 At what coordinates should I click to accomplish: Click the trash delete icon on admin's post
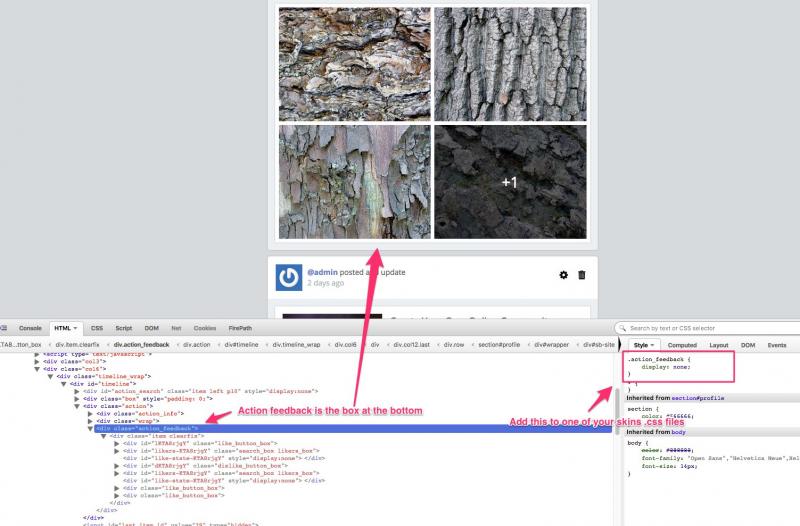pos(582,275)
